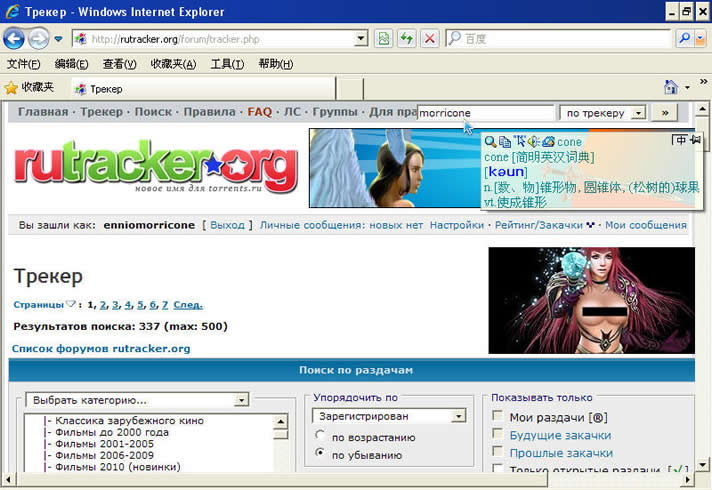
Task: Expand the toolbar overflow chevron
Action: click(x=703, y=81)
